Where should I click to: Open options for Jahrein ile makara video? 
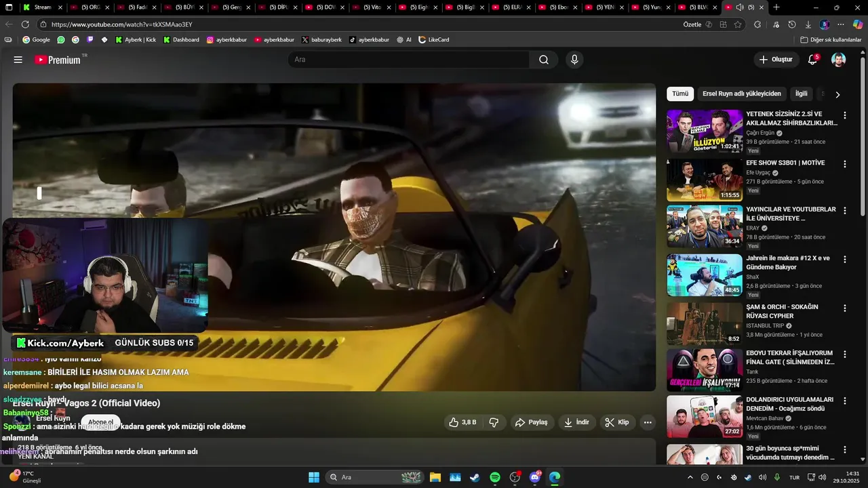click(845, 260)
